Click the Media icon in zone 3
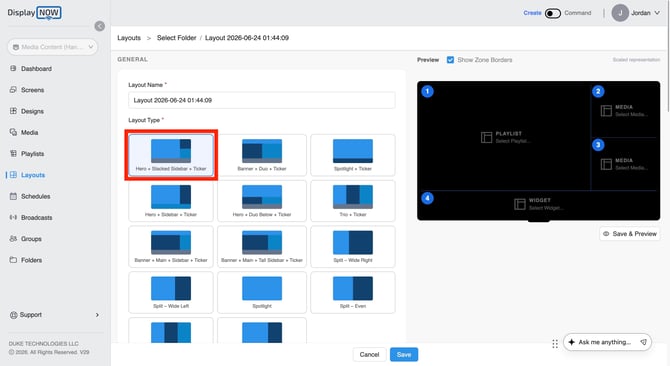The image size is (670, 366). [606, 164]
